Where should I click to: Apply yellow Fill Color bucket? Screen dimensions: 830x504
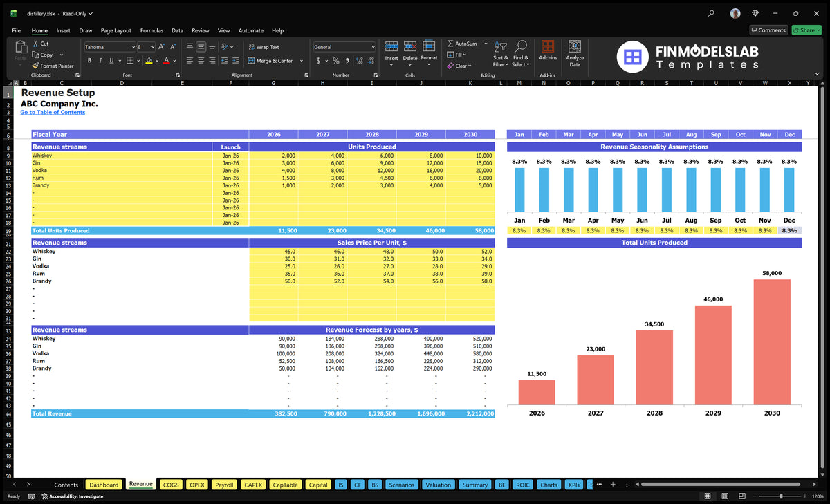coord(149,61)
